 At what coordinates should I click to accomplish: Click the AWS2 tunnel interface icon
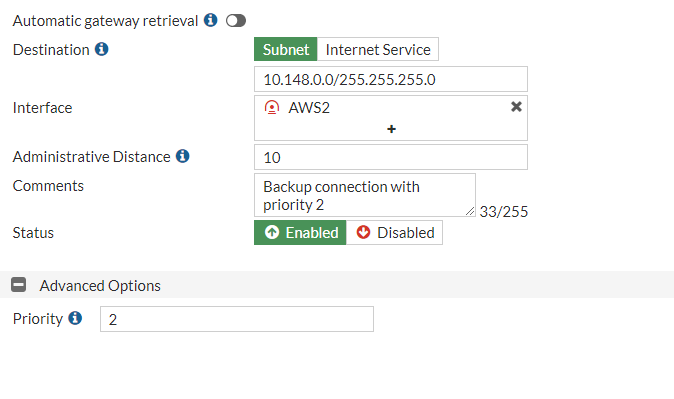272,107
